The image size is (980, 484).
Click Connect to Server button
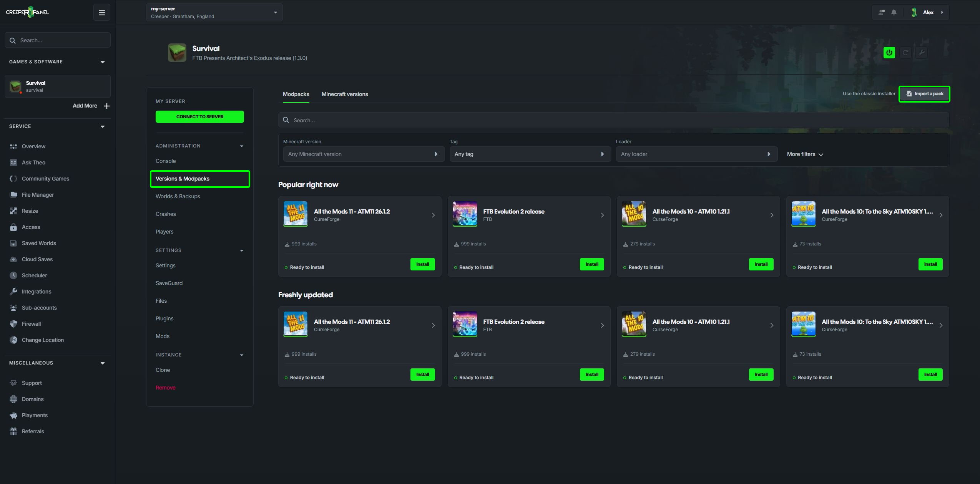(200, 117)
